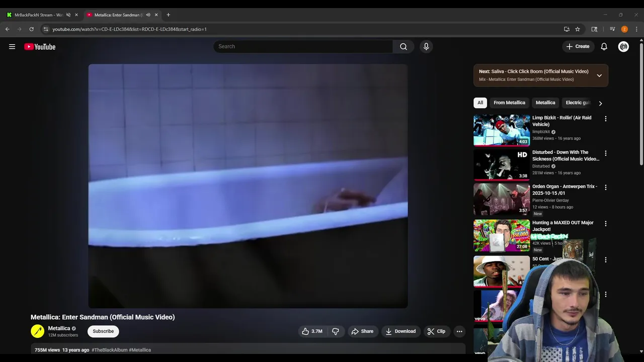This screenshot has height=362, width=644.
Task: Select the Electric guitar filter chip
Action: [x=578, y=103]
